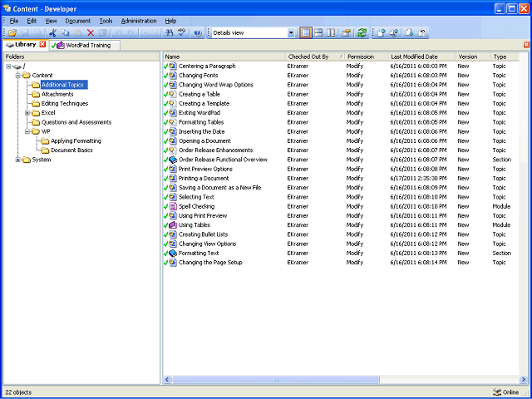
Task: Select the Additional Topics folder
Action: (64, 85)
